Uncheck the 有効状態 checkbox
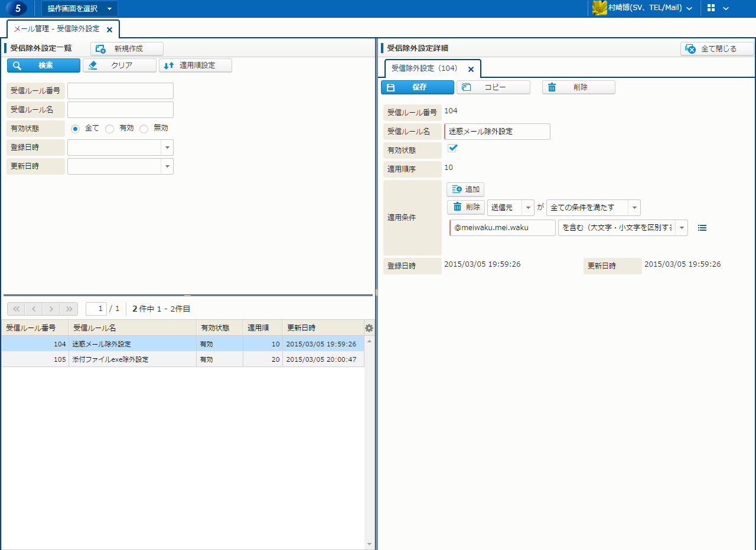Image resolution: width=756 pixels, height=550 pixels. pos(453,148)
